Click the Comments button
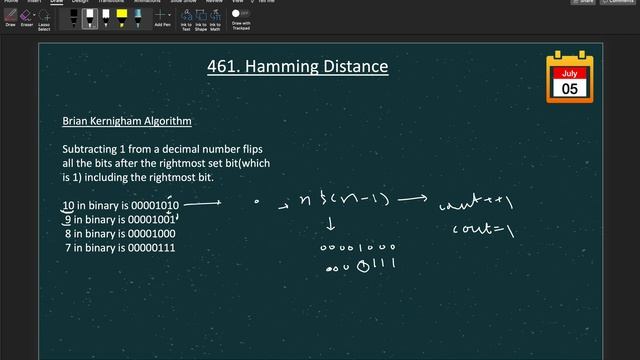640x360 pixels. [x=618, y=2]
